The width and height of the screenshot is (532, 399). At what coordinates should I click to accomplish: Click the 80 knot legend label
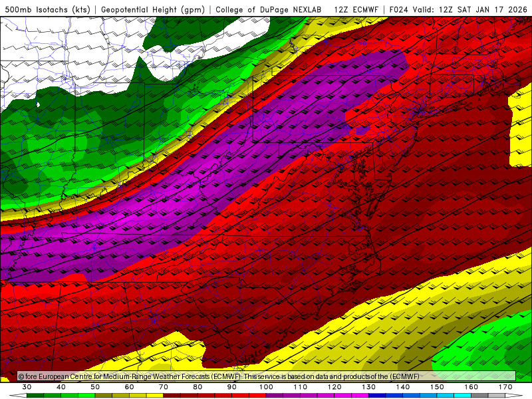pyautogui.click(x=198, y=387)
